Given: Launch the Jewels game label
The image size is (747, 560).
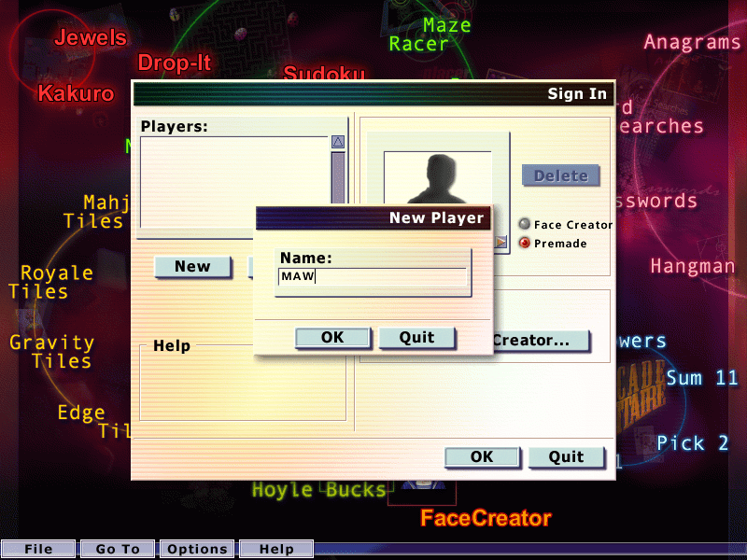Looking at the screenshot, I should (91, 38).
